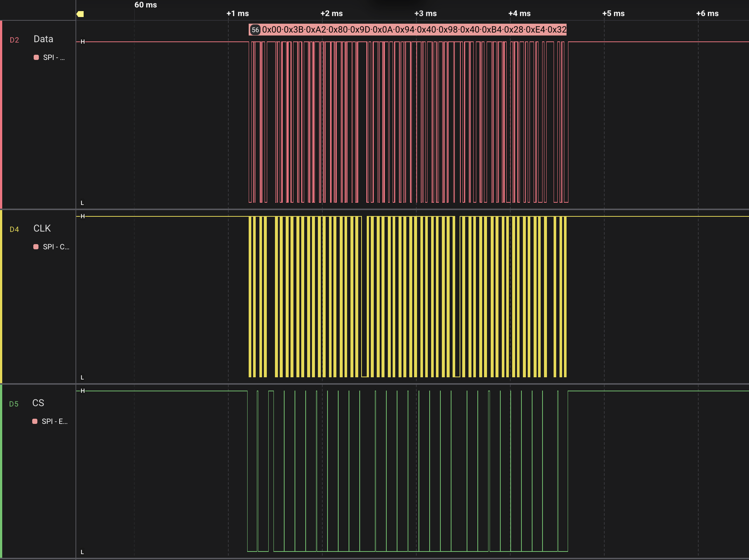
Task: Click the pink dot icon next to SPI on D5
Action: pos(36,421)
